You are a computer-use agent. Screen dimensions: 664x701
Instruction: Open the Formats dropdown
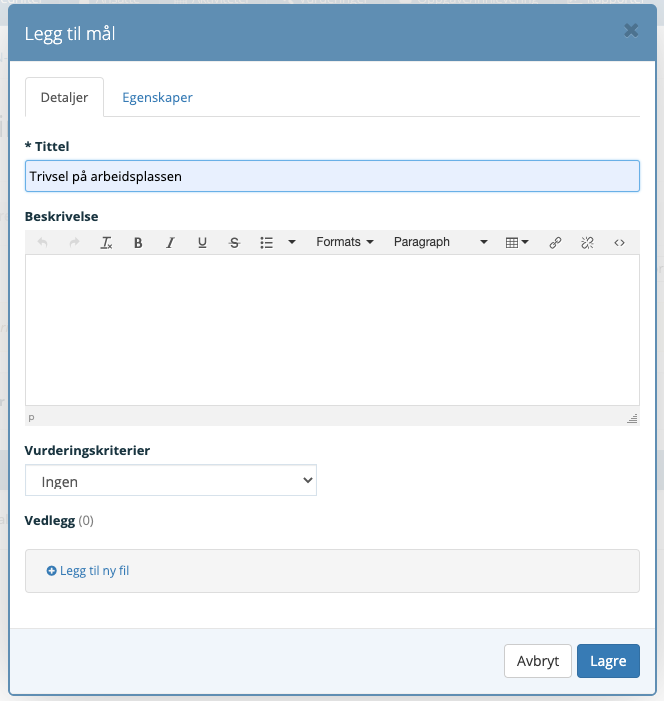point(345,242)
